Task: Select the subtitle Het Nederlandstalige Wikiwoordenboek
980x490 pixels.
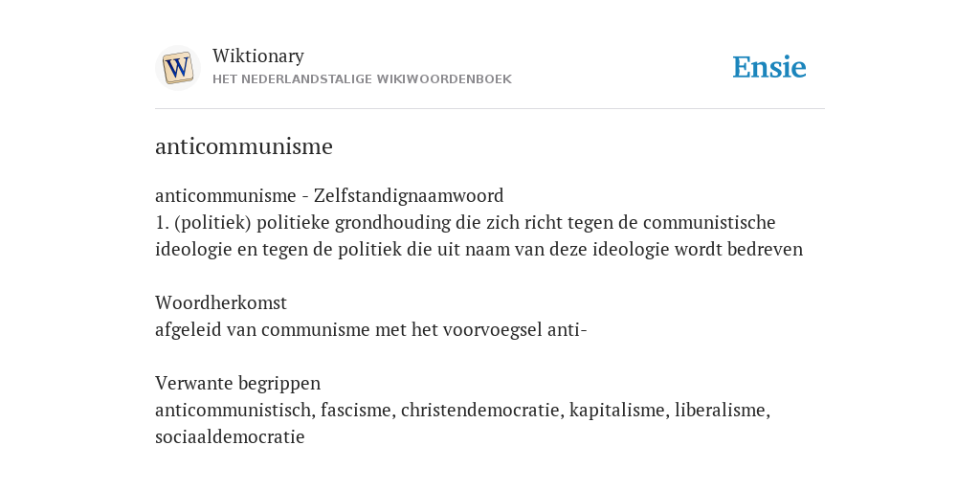Action: pyautogui.click(x=362, y=79)
